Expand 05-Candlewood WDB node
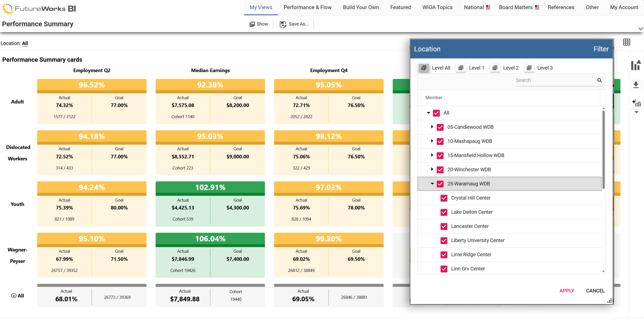Screen dimensions: 644x321 pyautogui.click(x=432, y=127)
